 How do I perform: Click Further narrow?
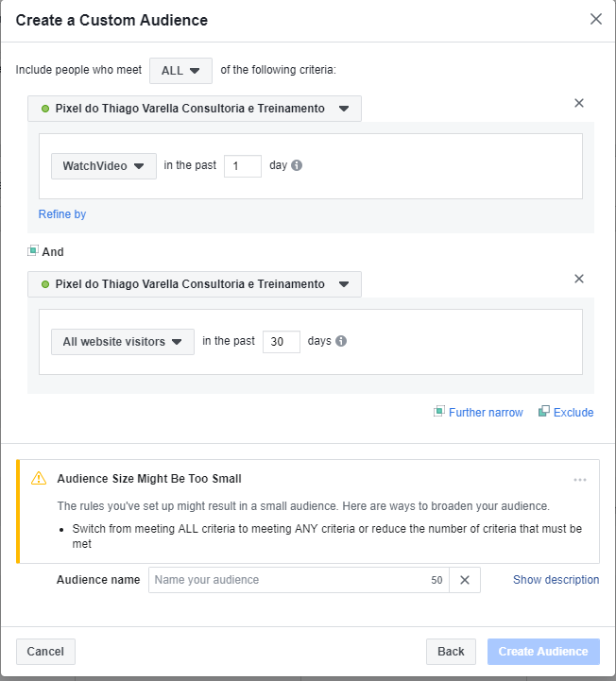tap(485, 413)
